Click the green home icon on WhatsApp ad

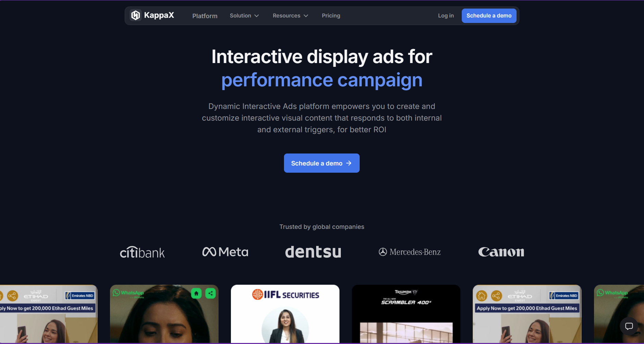point(196,293)
